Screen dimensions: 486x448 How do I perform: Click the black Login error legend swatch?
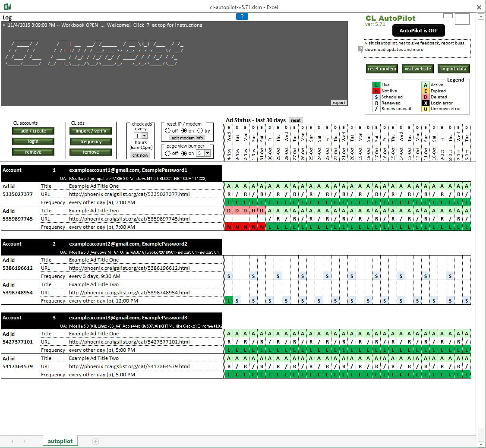tap(426, 103)
